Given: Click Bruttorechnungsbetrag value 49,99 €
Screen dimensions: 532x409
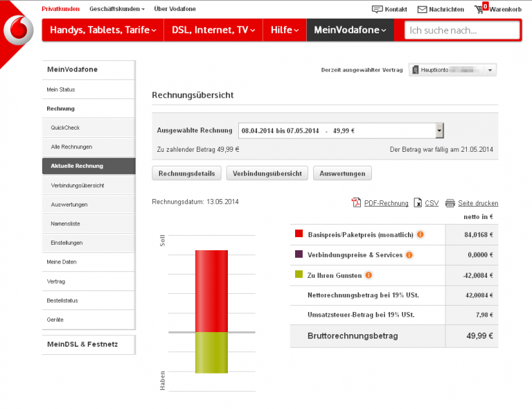Looking at the screenshot, I should pos(479,336).
